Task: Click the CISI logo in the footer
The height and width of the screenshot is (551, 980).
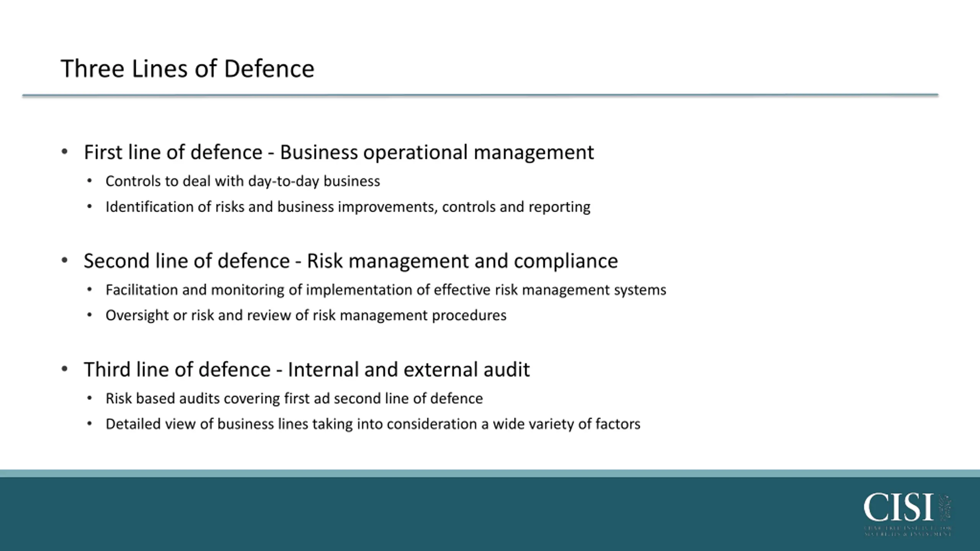Action: [x=907, y=515]
